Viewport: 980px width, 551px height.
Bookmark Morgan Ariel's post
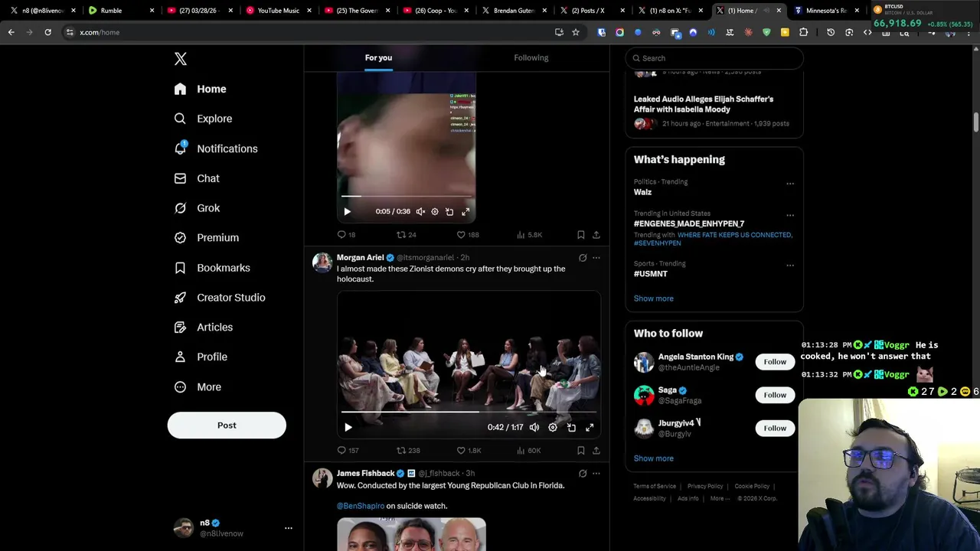[581, 451]
